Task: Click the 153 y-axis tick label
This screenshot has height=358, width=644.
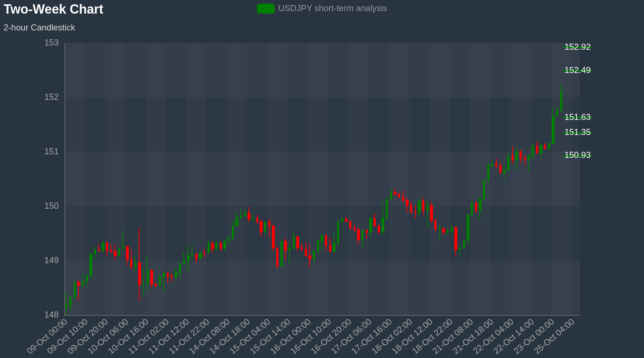Action: tap(52, 43)
